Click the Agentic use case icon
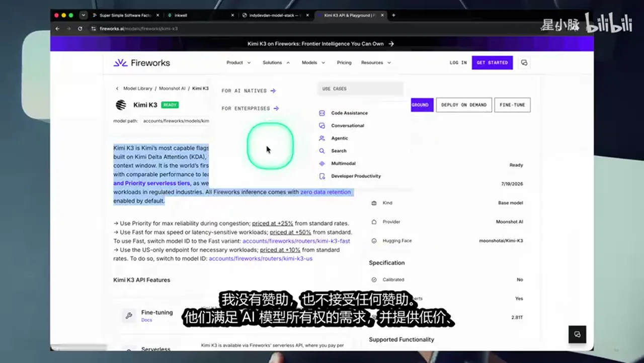This screenshot has width=644, height=363. point(322,138)
